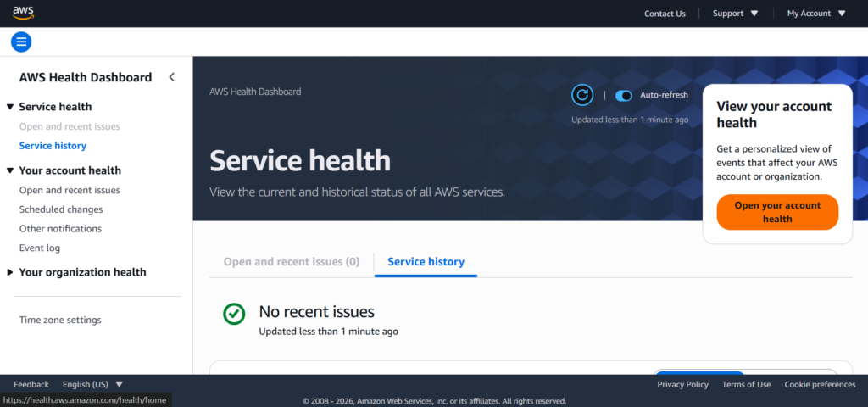The width and height of the screenshot is (868, 407).
Task: Open Scheduled changes in sidebar
Action: (x=61, y=209)
